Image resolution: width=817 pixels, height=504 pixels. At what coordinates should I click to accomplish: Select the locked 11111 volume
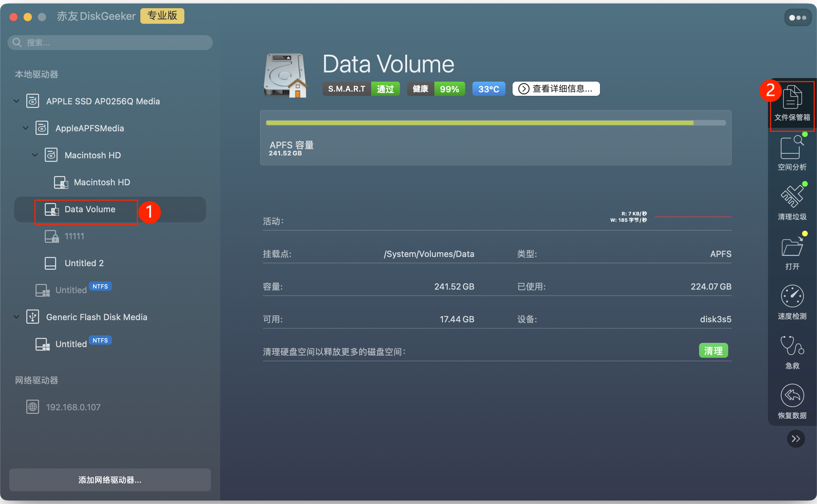(x=74, y=236)
